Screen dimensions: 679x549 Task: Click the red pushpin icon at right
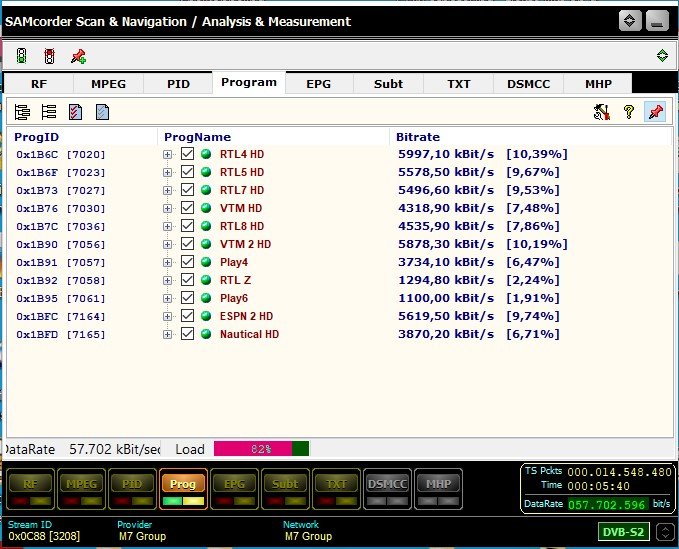(655, 112)
